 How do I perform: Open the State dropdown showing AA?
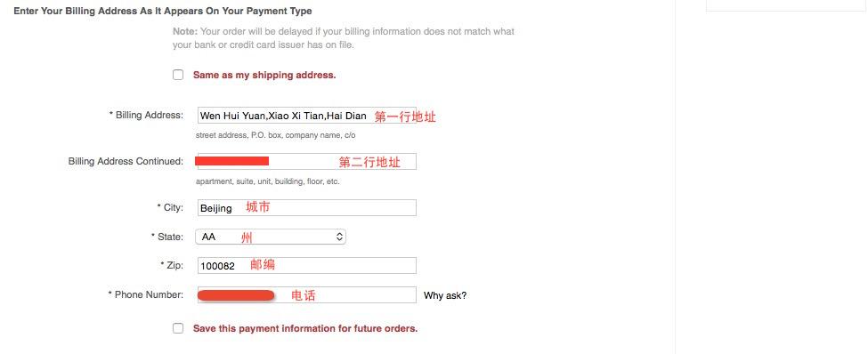271,237
